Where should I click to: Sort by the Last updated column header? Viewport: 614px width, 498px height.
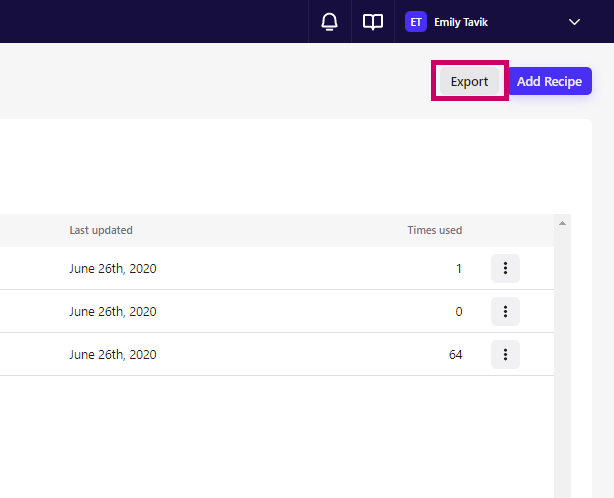coord(101,230)
